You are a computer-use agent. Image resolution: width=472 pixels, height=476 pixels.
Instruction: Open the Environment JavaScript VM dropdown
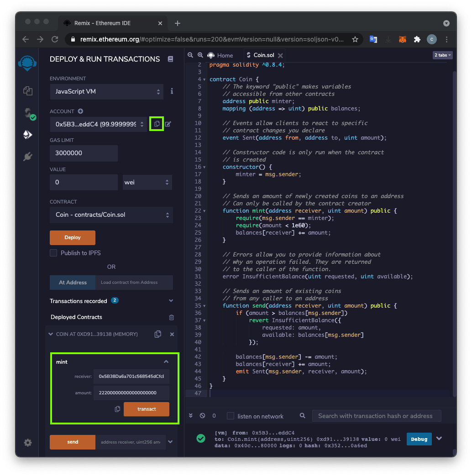click(107, 91)
